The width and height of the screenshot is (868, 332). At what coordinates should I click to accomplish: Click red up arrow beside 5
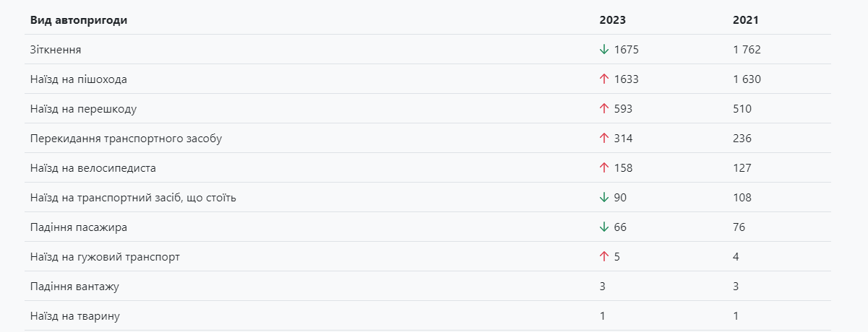click(604, 257)
